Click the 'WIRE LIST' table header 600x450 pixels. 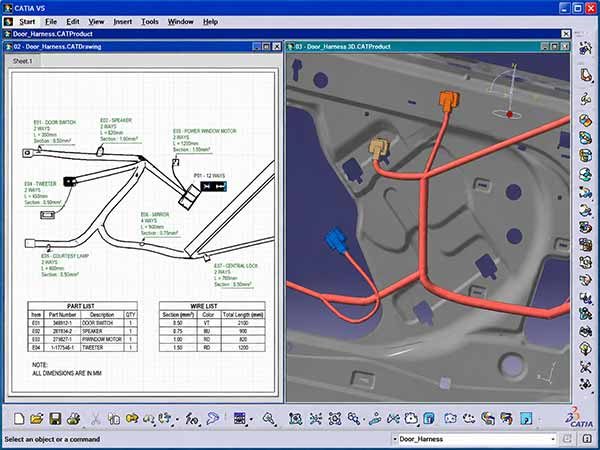[204, 306]
